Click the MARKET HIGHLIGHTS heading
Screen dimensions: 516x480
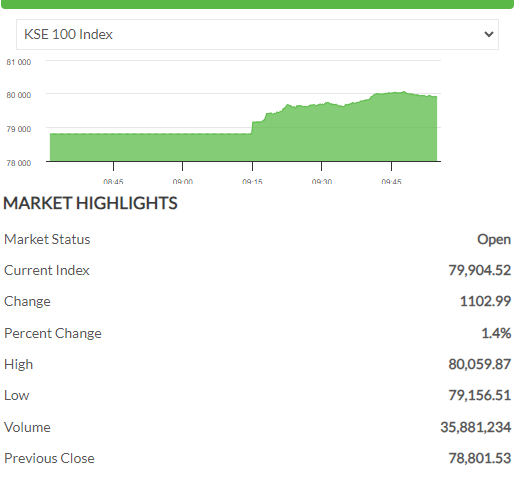[x=90, y=203]
